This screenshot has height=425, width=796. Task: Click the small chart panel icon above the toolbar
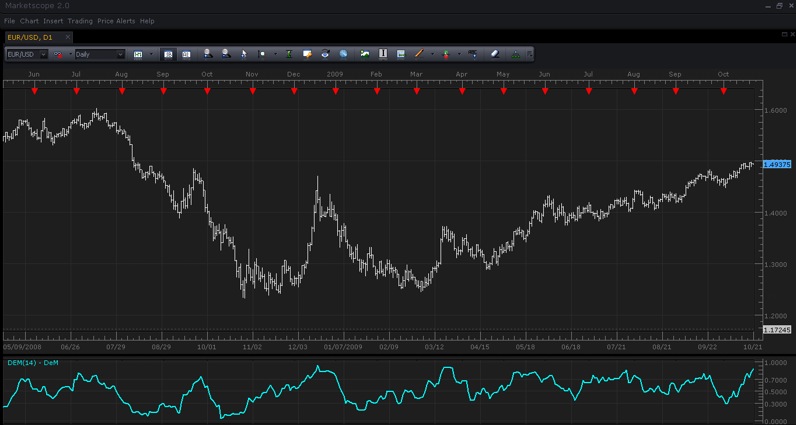point(783,34)
